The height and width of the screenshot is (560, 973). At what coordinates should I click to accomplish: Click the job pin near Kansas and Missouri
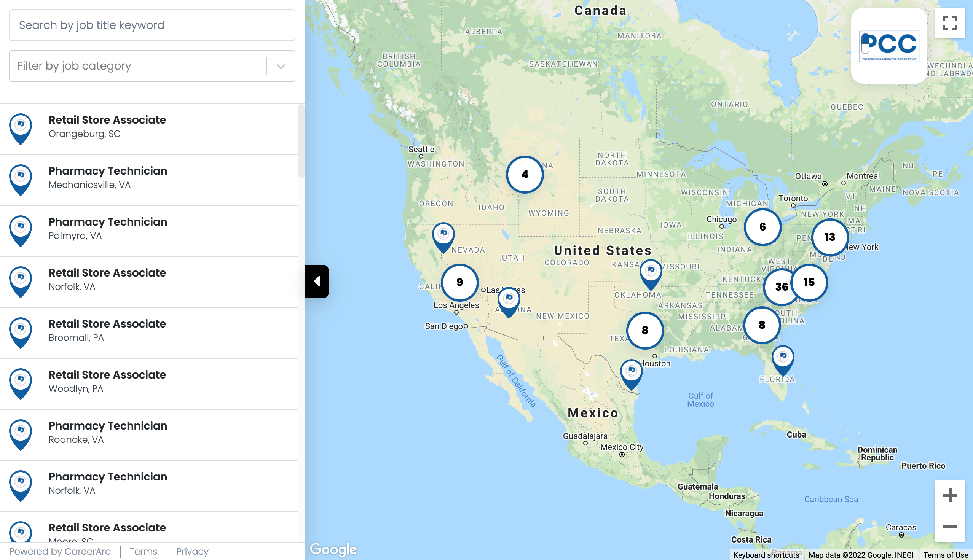click(651, 275)
